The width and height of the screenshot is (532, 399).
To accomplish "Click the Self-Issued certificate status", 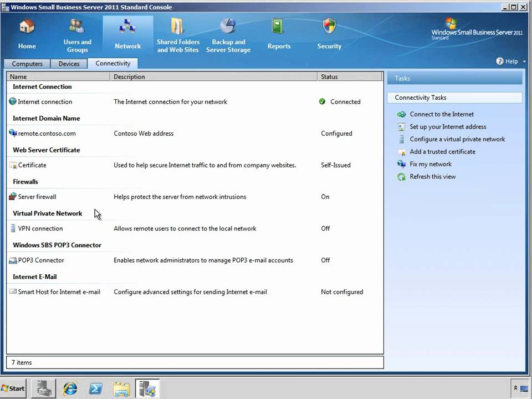I will coord(336,165).
